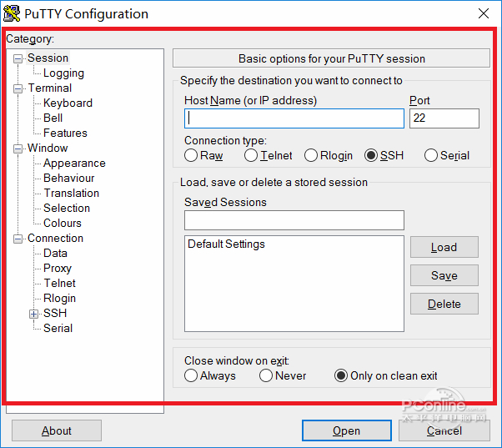The image size is (502, 448).
Task: Click the PuTTY icon in title bar
Action: (x=13, y=13)
